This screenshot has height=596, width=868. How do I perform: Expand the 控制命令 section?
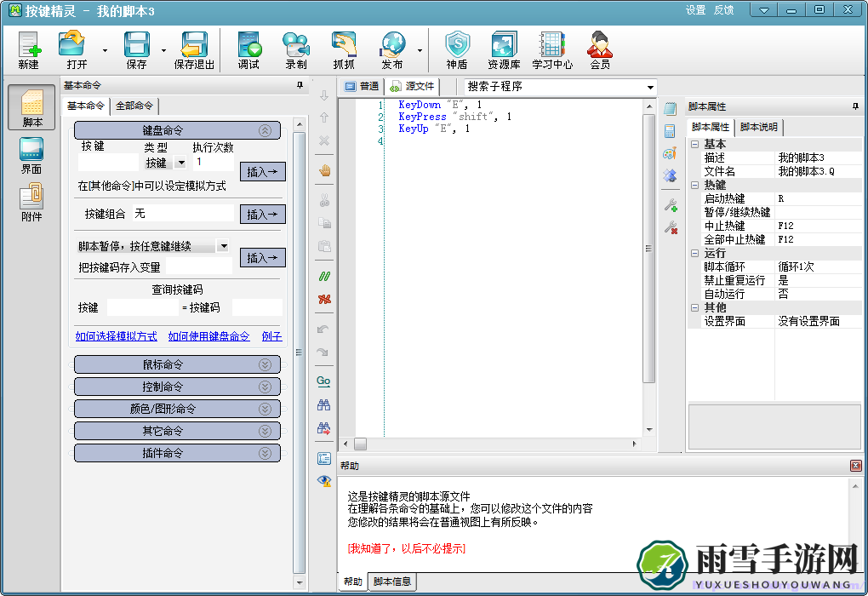tap(266, 387)
